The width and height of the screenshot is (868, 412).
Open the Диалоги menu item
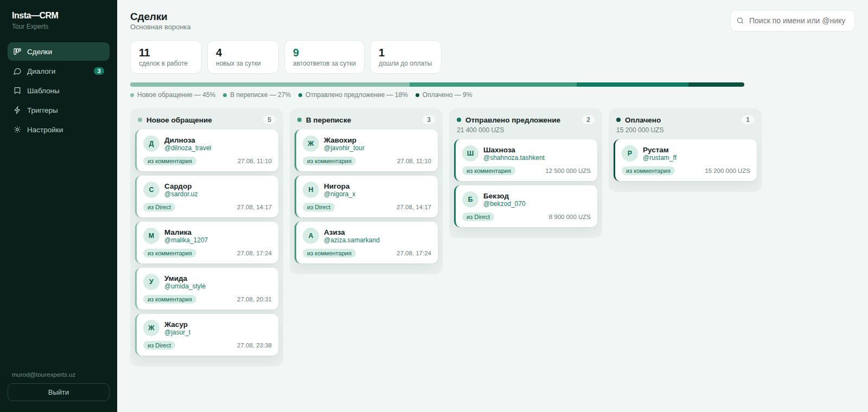coord(59,71)
